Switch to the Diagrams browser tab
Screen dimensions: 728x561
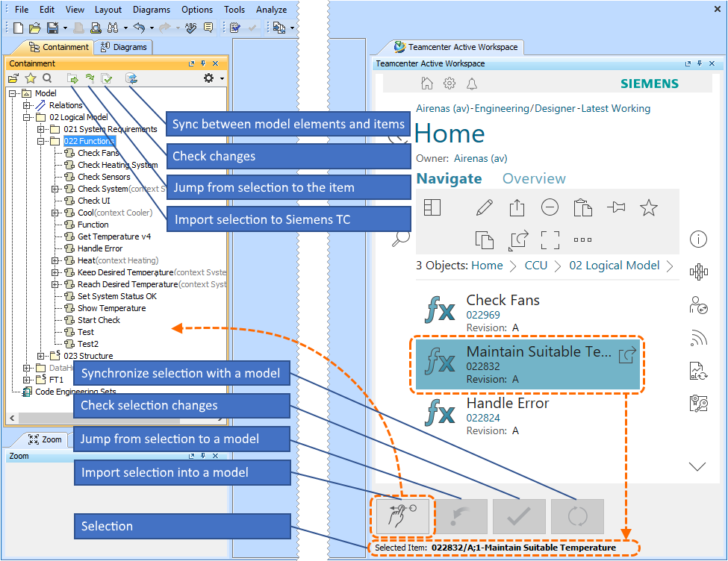[x=124, y=47]
